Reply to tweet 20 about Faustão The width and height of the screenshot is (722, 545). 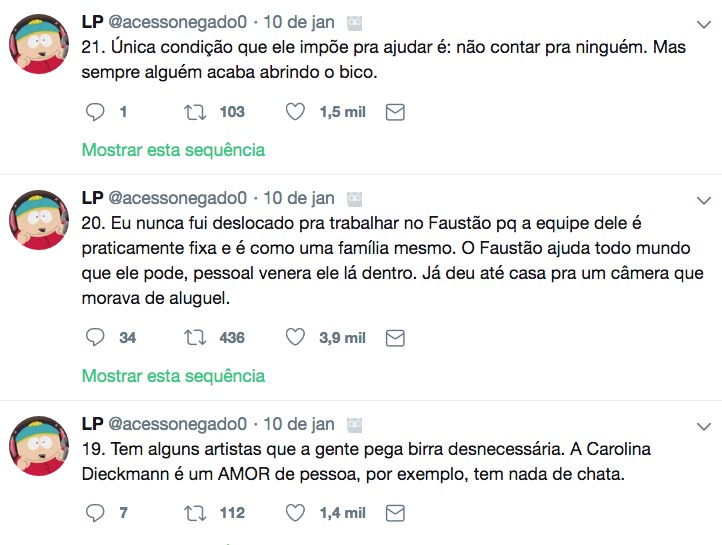click(96, 338)
